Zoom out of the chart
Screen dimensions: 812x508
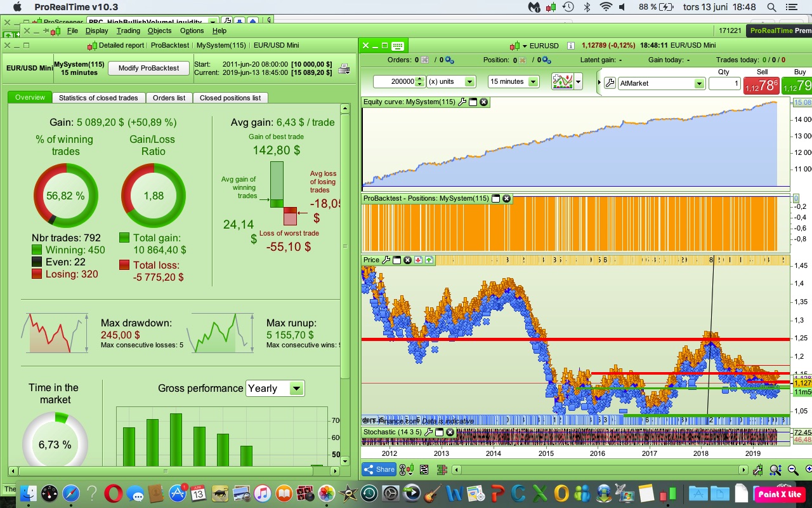pyautogui.click(x=793, y=470)
